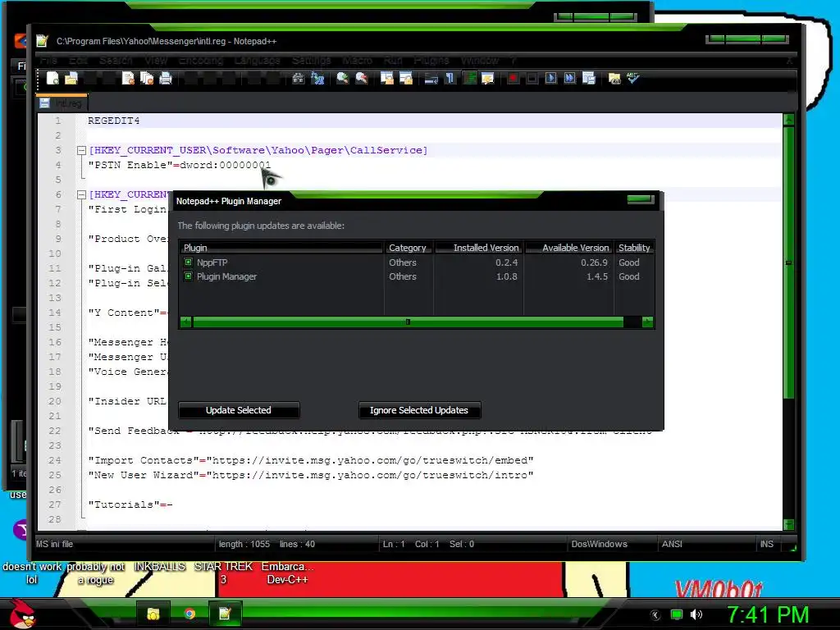Click Run Macro Multiple Times icon

[x=570, y=78]
